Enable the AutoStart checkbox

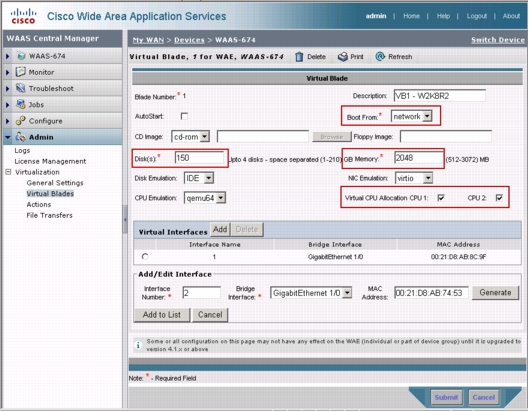(x=184, y=116)
